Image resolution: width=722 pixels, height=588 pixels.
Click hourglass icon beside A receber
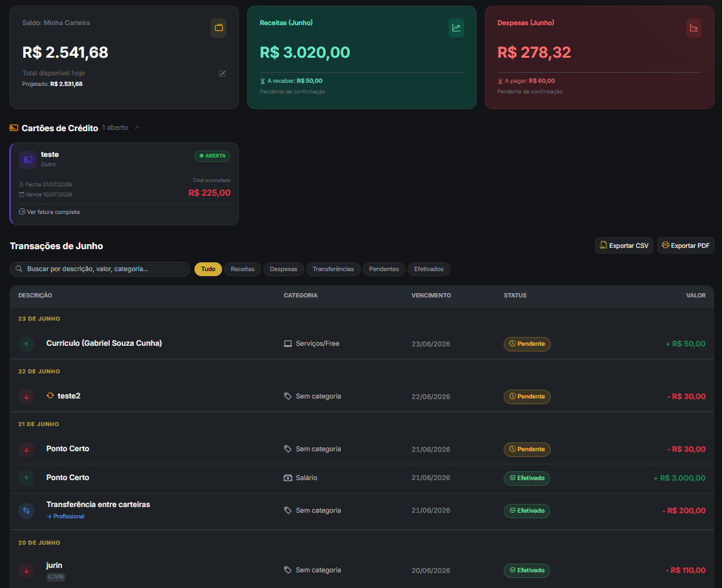[262, 81]
